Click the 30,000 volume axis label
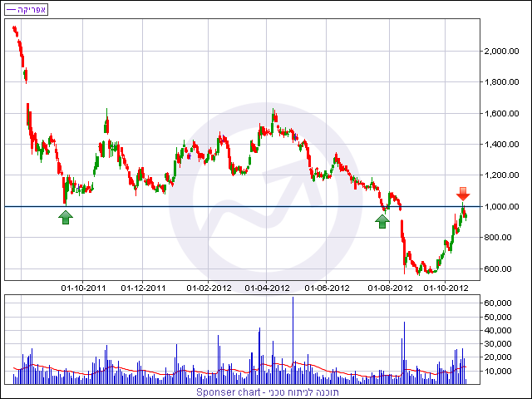The width and height of the screenshot is (532, 399). pyautogui.click(x=498, y=343)
